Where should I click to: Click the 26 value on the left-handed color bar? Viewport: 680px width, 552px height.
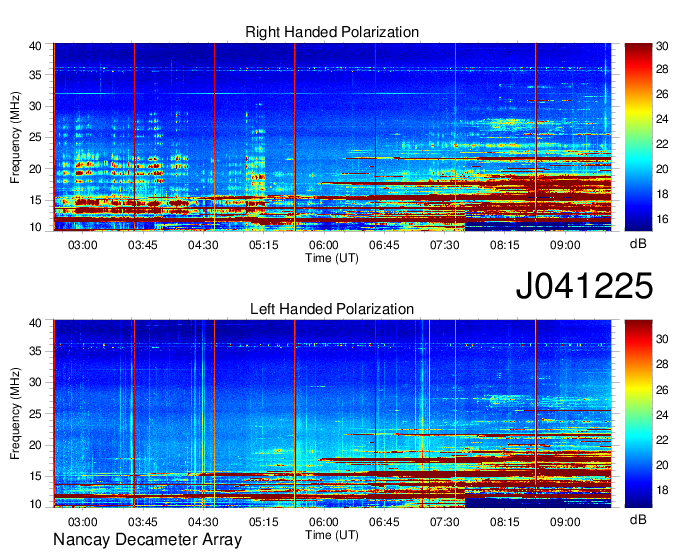click(662, 390)
